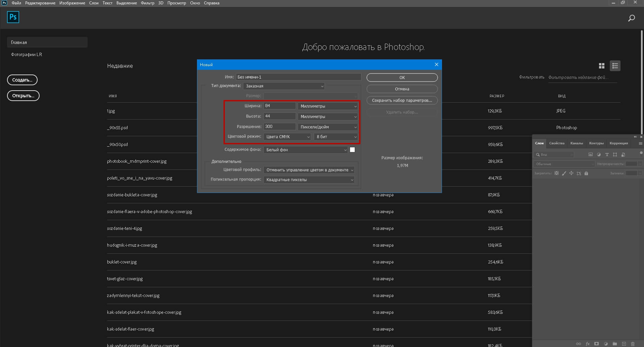Viewport: 644px width, 347px height.
Task: Delete layer with trash icon
Action: 633,344
